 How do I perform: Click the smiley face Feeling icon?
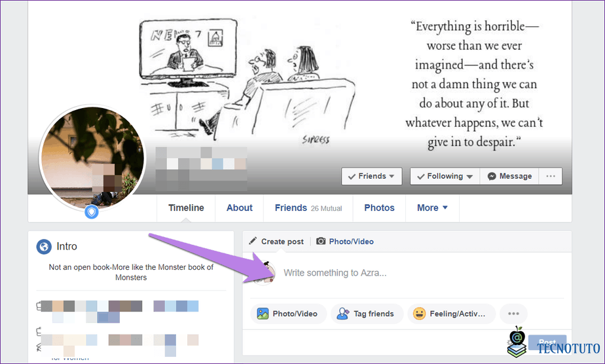[419, 314]
